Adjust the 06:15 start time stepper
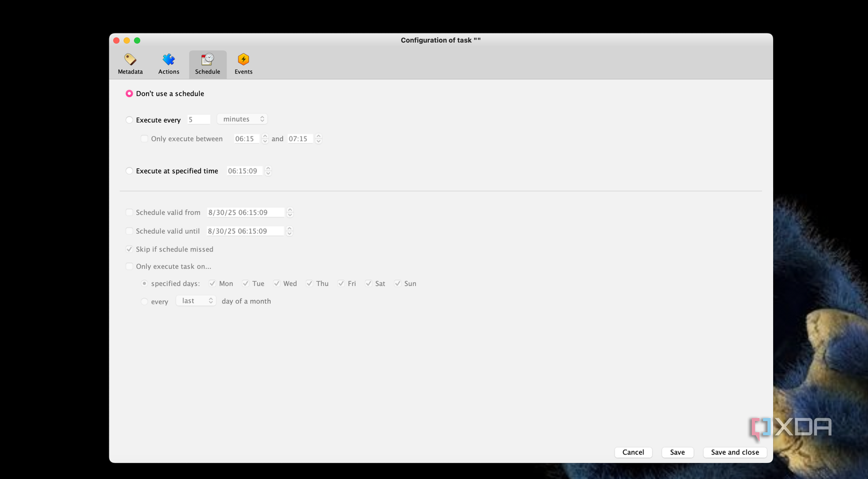Screen dimensions: 868x479 [265, 139]
